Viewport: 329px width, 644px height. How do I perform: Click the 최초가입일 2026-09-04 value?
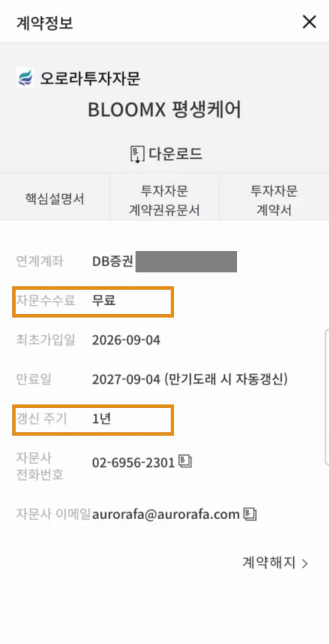126,340
